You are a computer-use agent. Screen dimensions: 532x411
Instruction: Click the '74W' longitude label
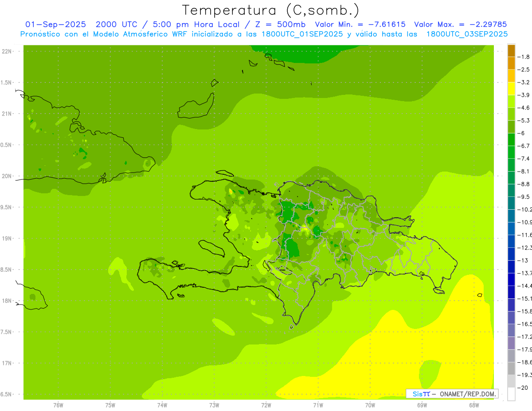tap(162, 405)
